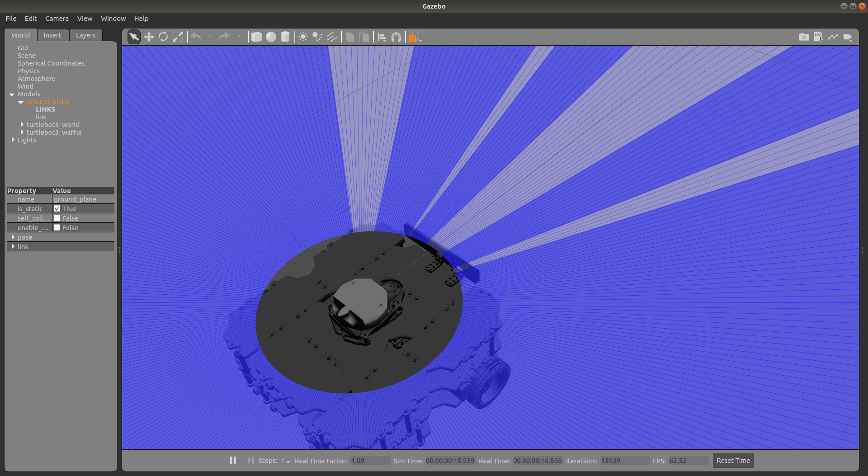This screenshot has width=868, height=476.
Task: Open the data logger with the LOG icon
Action: point(818,37)
